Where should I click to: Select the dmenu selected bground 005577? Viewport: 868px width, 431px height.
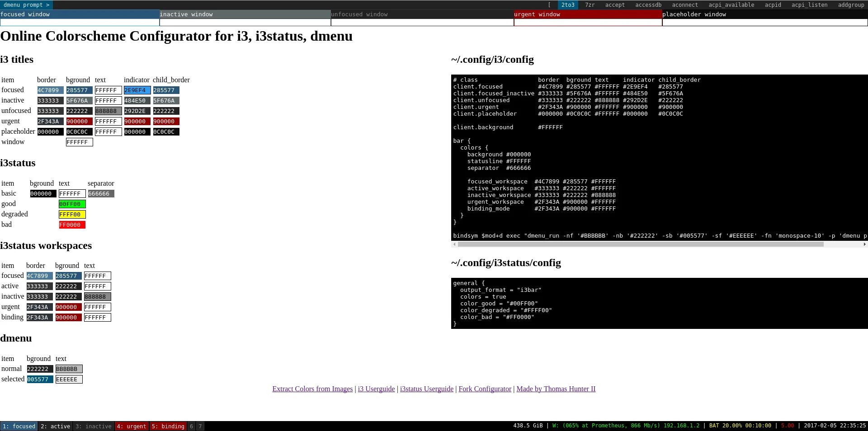(40, 379)
